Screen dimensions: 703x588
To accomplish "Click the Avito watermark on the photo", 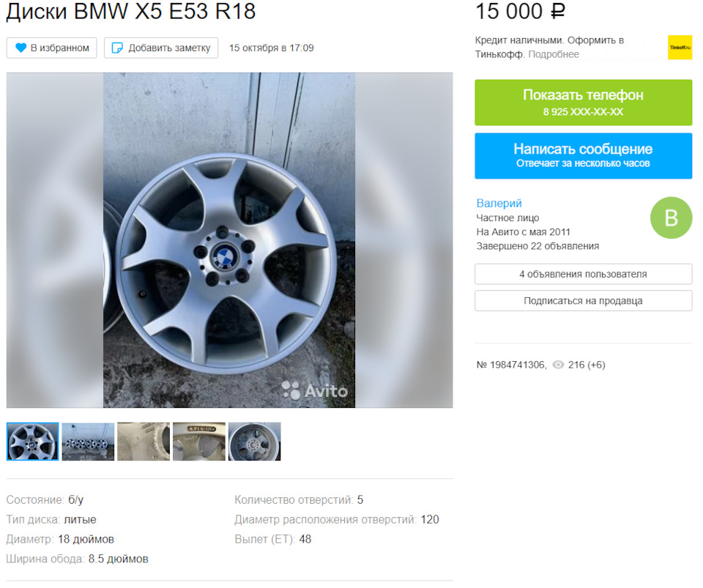I will [315, 390].
